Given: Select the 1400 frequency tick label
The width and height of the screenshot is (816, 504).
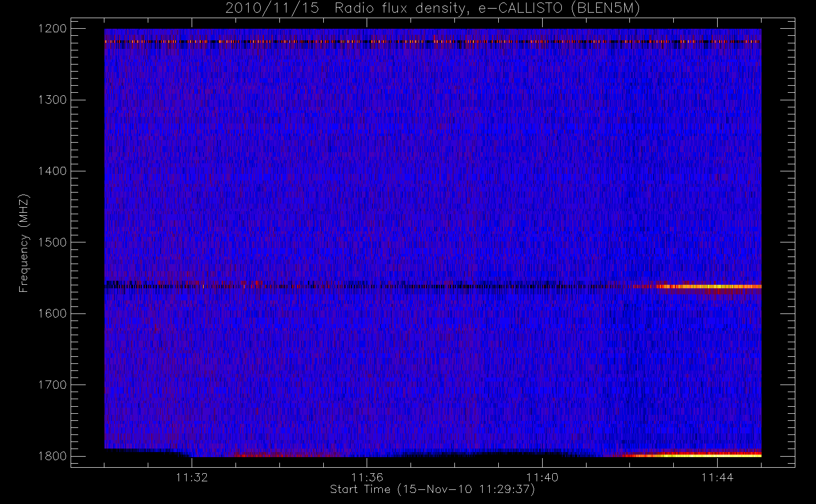Looking at the screenshot, I should (52, 171).
